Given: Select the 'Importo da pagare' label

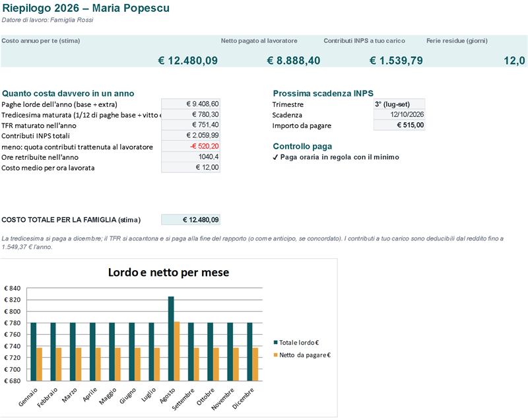Looking at the screenshot, I should tap(302, 125).
